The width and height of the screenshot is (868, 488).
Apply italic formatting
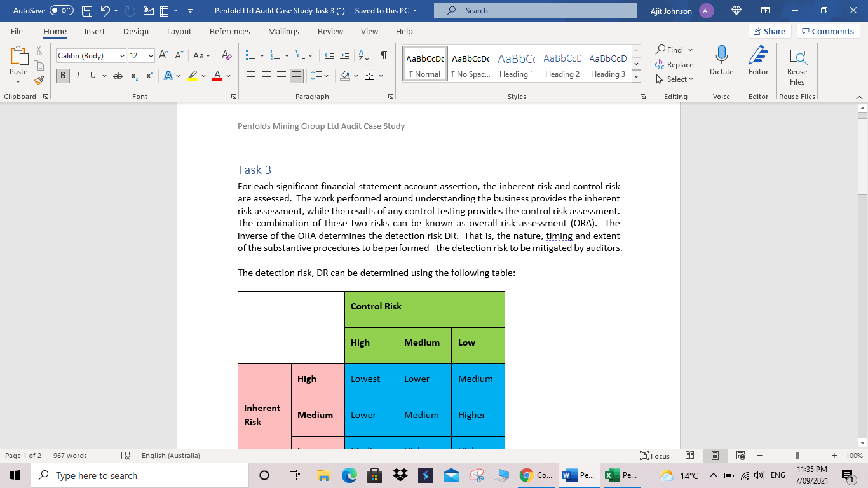pos(77,76)
